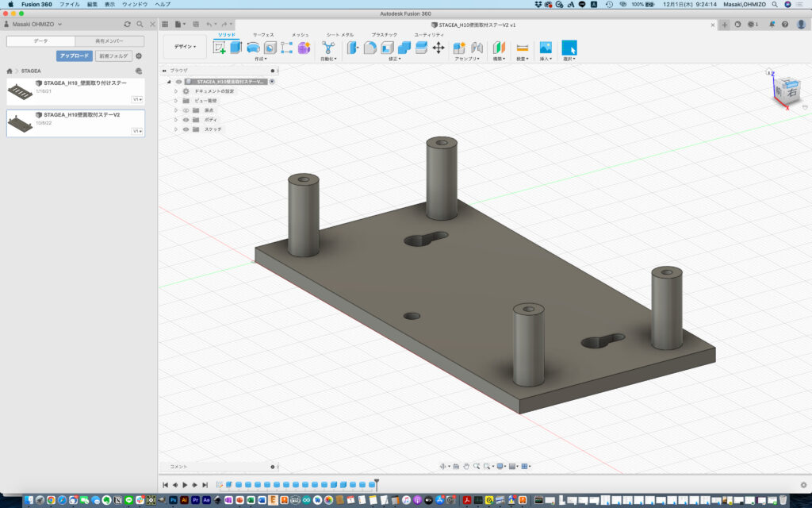This screenshot has height=508, width=812.
Task: Open the シート メタル tab
Action: pos(340,35)
